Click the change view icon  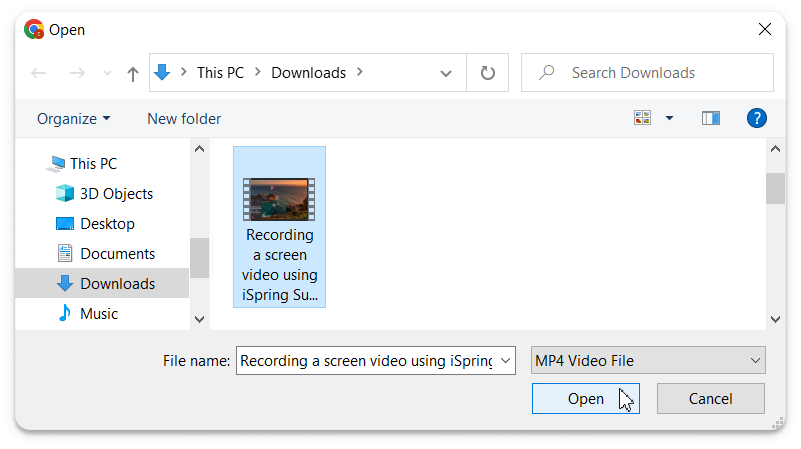643,118
